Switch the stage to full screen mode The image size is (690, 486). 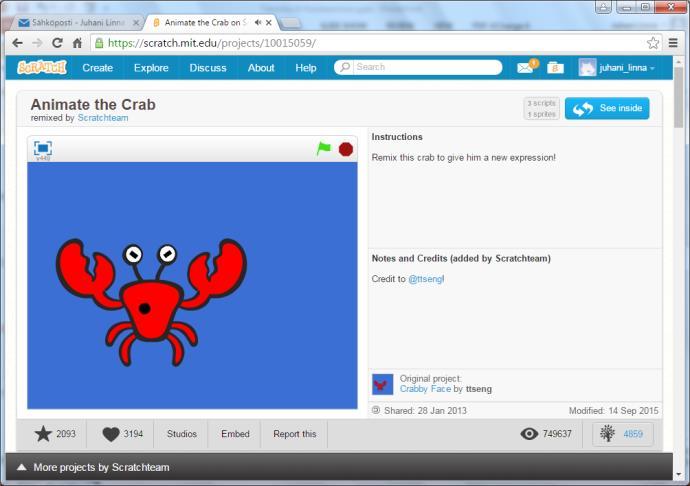[43, 149]
